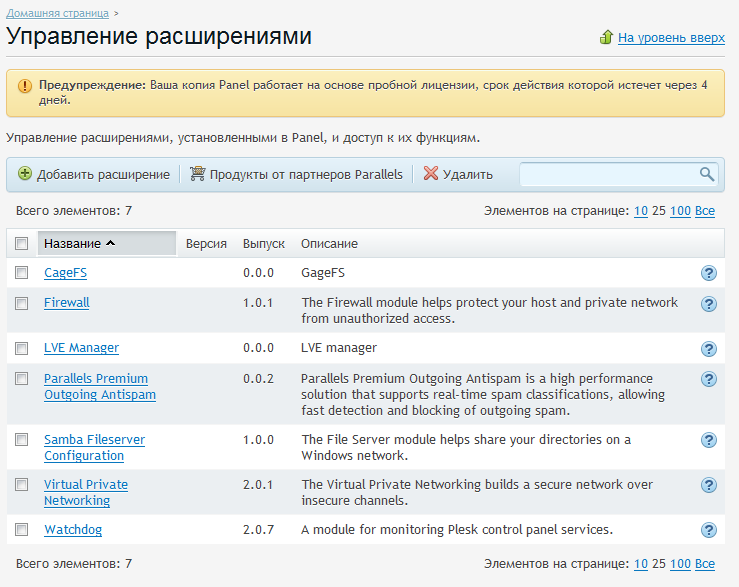
Task: Open Parallels Premium Outgoing Antispam link
Action: pyautogui.click(x=99, y=387)
